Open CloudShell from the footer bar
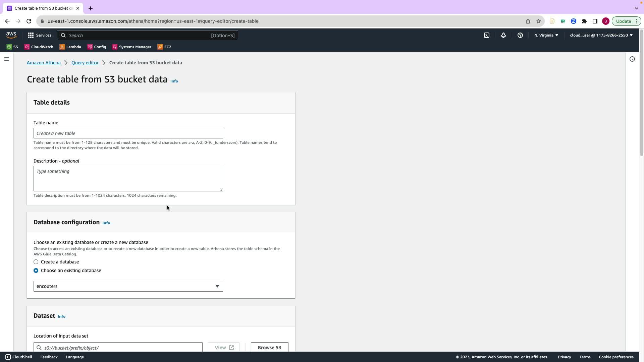 coord(19,357)
